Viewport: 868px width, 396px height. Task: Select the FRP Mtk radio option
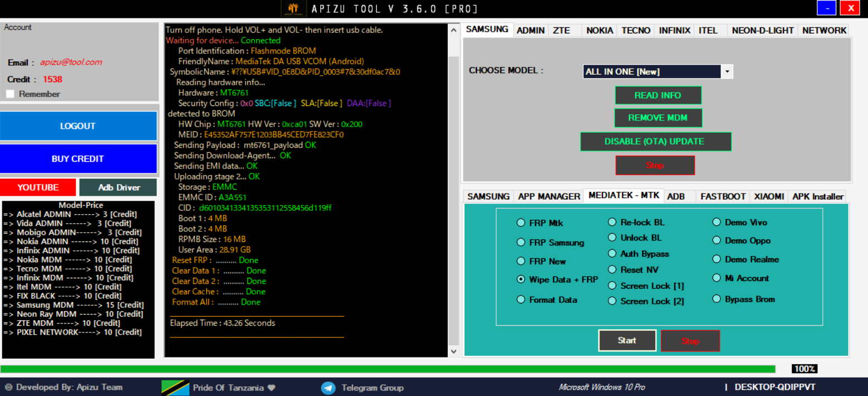point(521,223)
